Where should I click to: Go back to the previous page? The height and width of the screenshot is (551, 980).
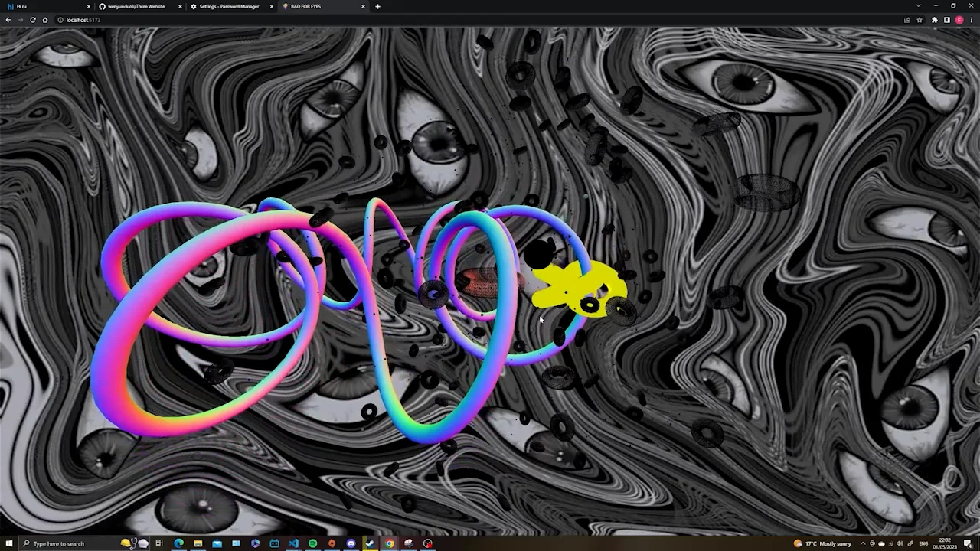coord(8,20)
